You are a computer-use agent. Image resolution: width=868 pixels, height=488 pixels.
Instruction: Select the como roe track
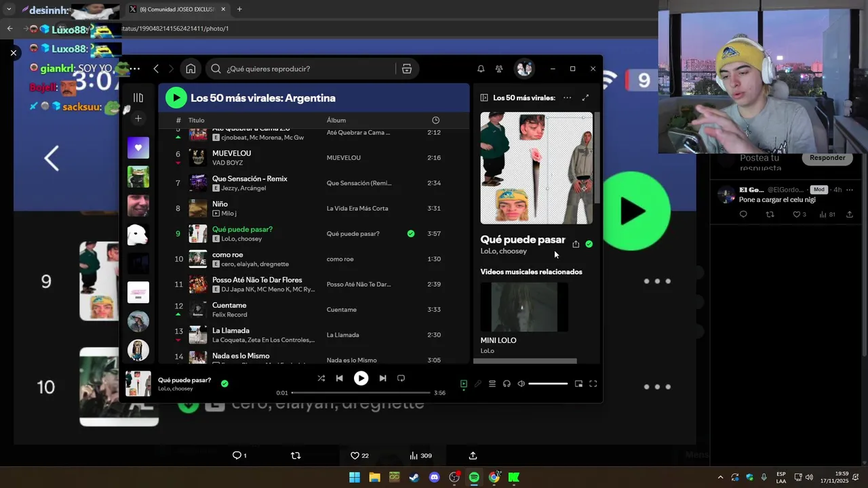point(227,255)
